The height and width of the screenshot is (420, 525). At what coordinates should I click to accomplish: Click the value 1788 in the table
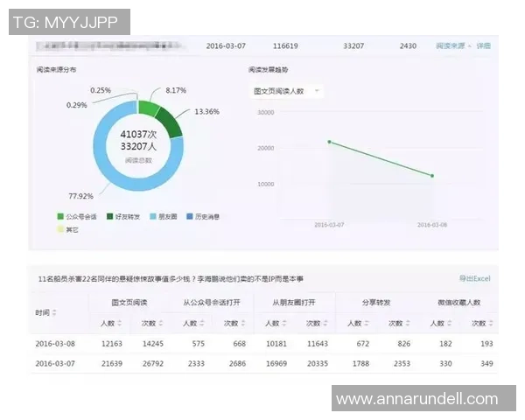[360, 363]
